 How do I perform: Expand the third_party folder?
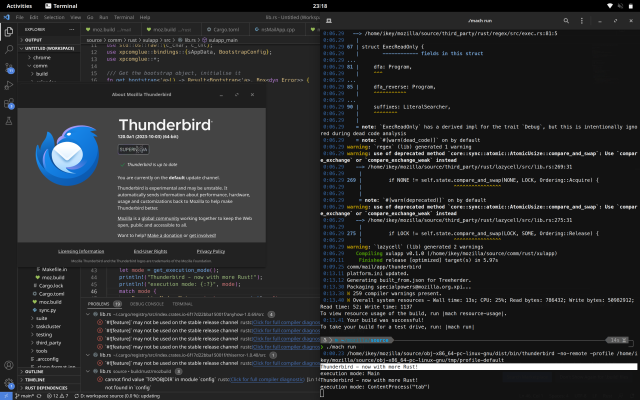(x=48, y=343)
